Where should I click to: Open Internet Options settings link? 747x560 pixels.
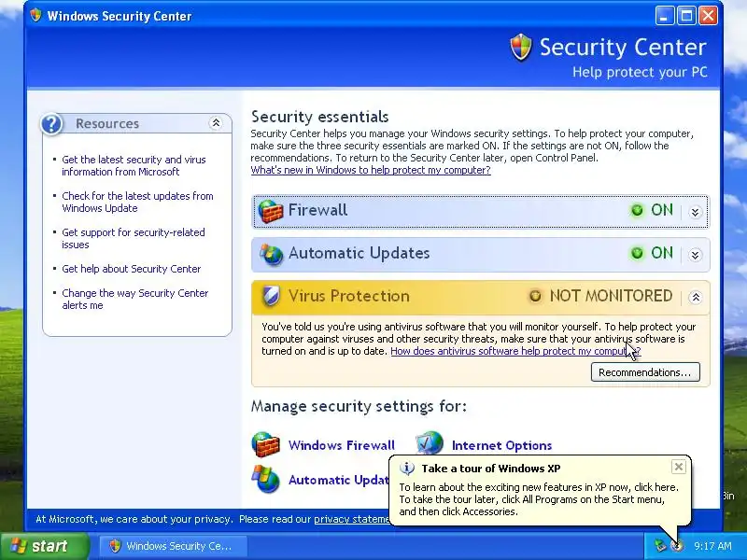[x=501, y=445]
